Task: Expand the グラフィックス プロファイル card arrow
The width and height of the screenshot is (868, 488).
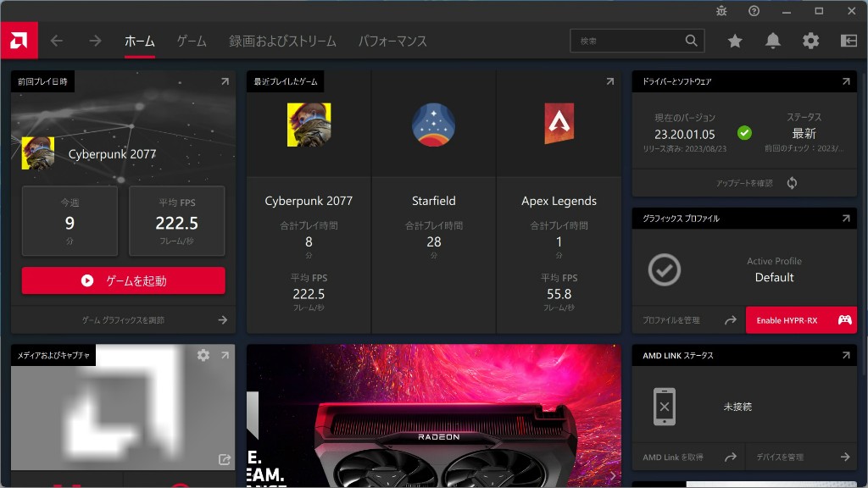Action: pos(846,219)
